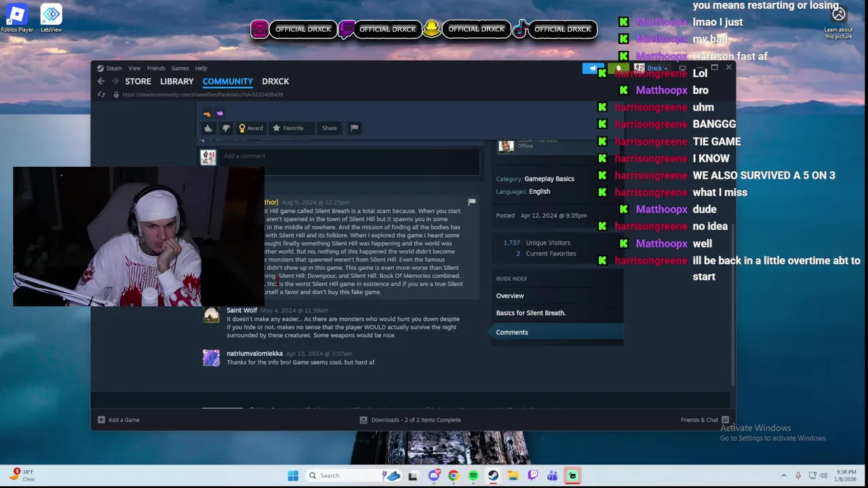Image resolution: width=868 pixels, height=488 pixels.
Task: Open DRXCK profile tab
Action: tap(275, 81)
